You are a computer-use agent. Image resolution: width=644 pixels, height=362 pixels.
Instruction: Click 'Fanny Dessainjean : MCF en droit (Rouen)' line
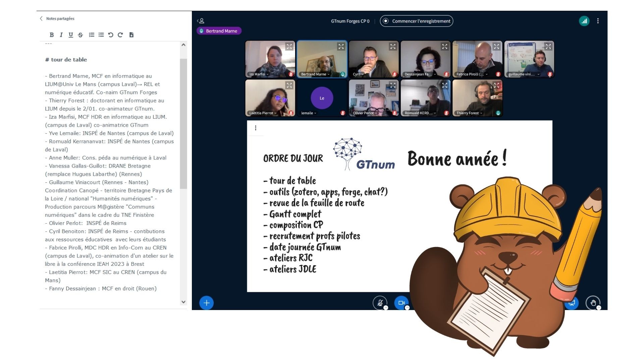point(101,289)
